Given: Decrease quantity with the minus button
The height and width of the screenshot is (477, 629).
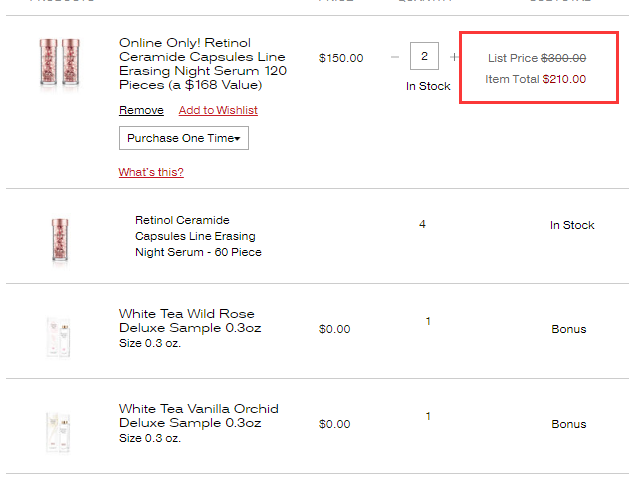Looking at the screenshot, I should click(x=395, y=57).
